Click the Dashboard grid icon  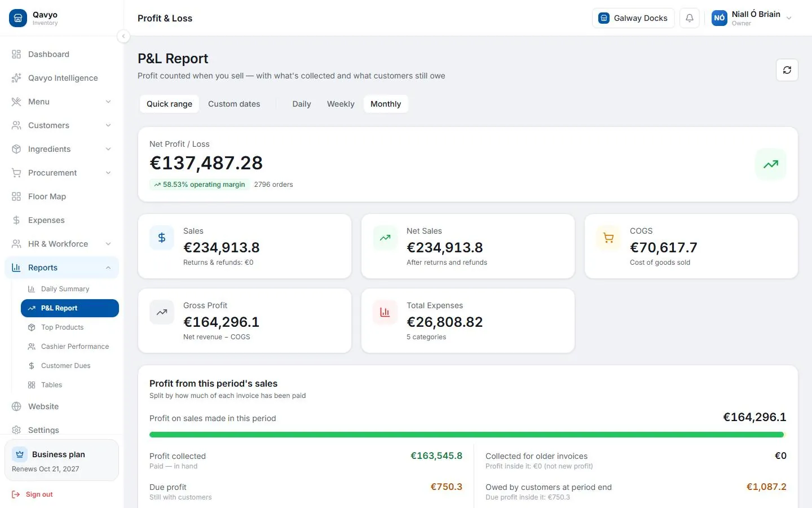[16, 54]
